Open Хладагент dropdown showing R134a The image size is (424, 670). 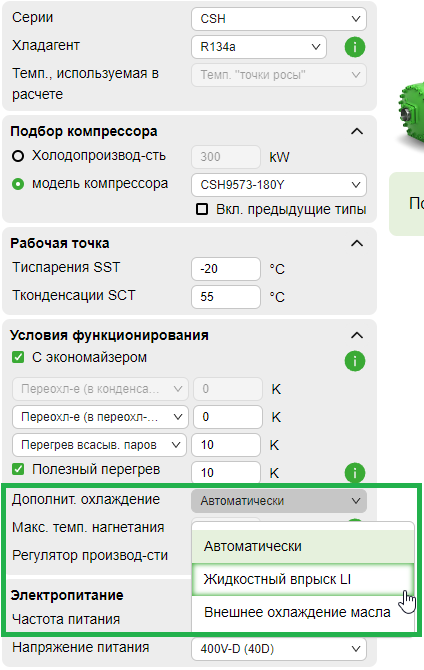pyautogui.click(x=259, y=47)
